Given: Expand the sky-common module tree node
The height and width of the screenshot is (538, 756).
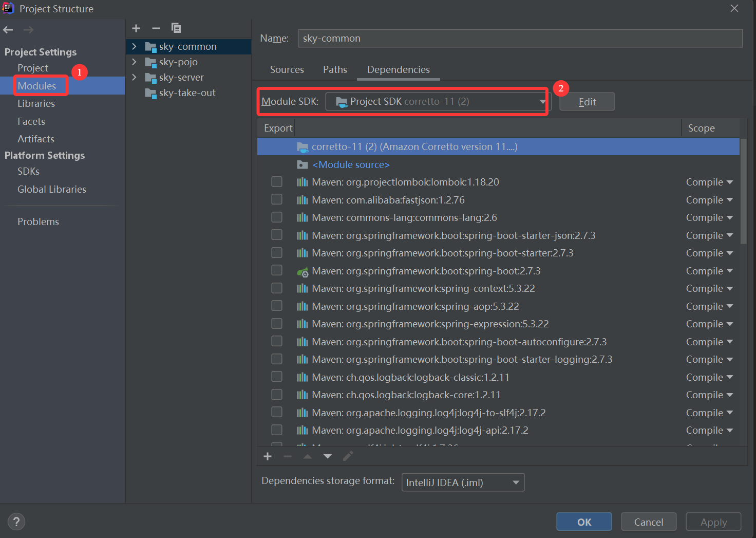Looking at the screenshot, I should click(134, 46).
